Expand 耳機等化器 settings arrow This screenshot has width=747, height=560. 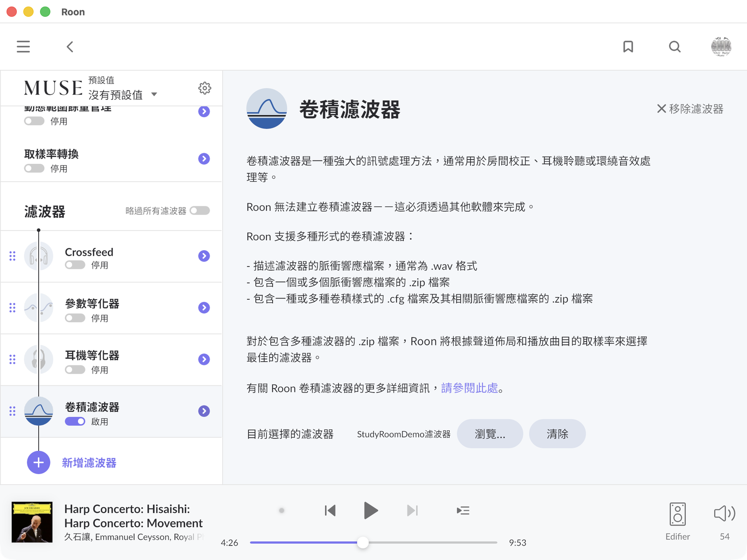coord(204,359)
